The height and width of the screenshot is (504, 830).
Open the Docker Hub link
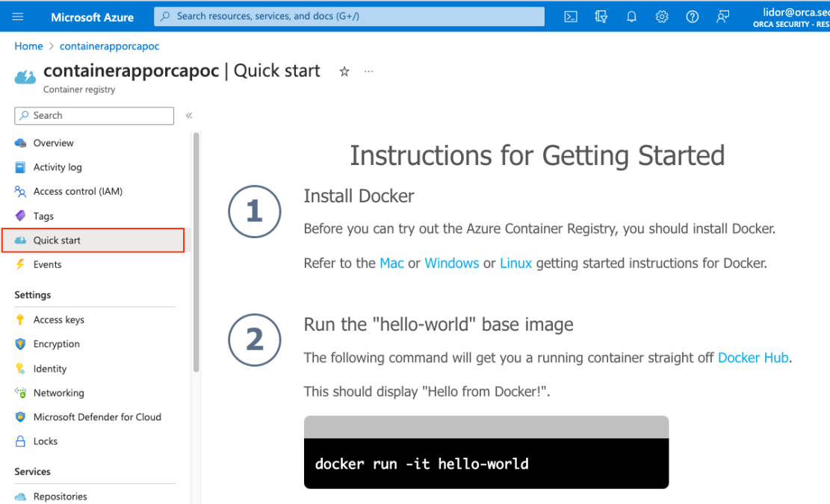[x=753, y=358]
